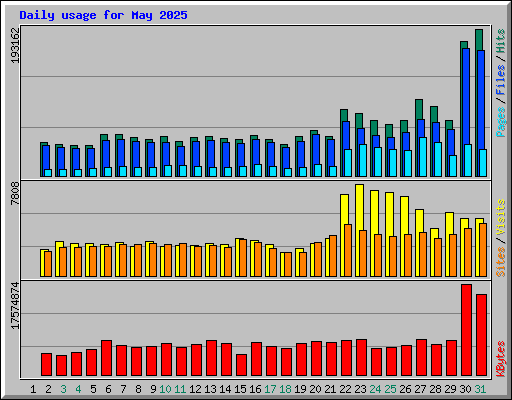Click day 23 on the x-axis
The height and width of the screenshot is (400, 512).
click(360, 389)
